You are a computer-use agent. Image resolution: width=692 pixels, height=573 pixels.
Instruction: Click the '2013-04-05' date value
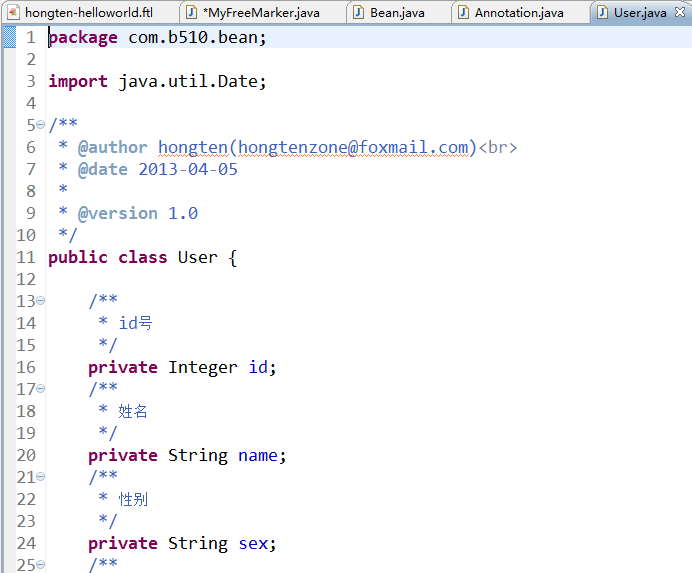(188, 170)
